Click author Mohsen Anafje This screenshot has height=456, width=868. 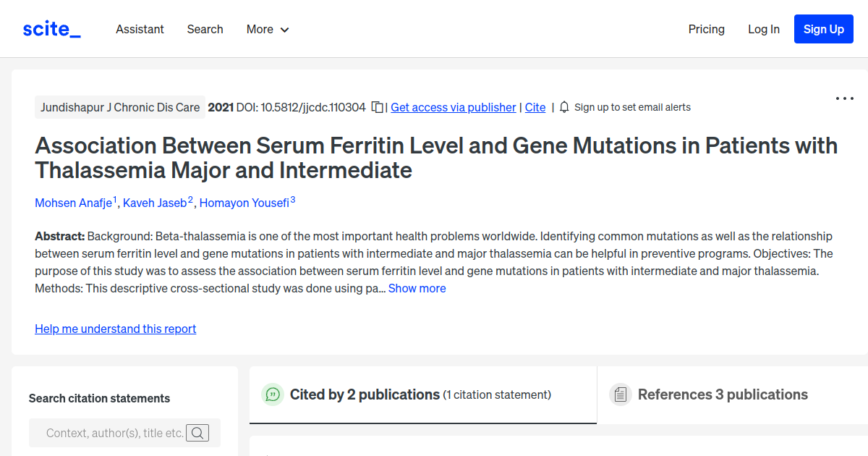73,203
